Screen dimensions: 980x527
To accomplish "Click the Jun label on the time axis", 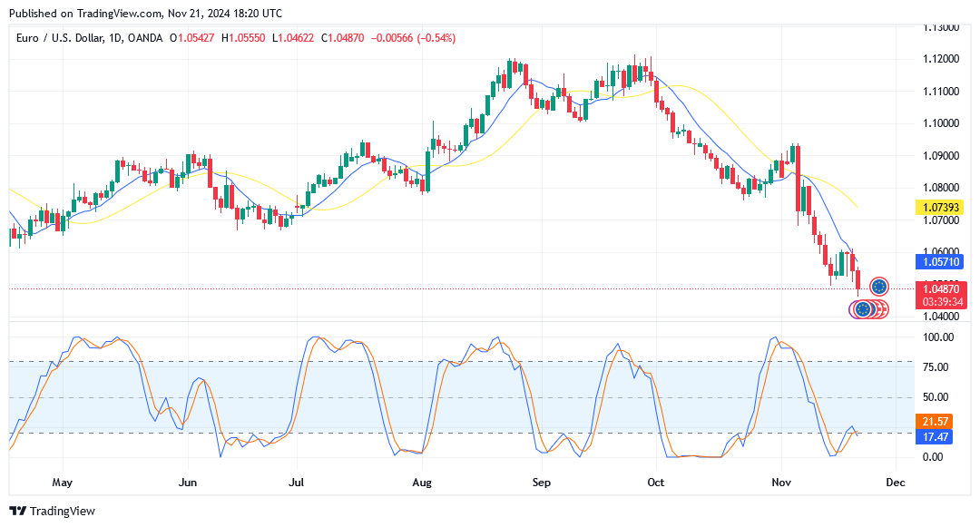I will click(188, 483).
